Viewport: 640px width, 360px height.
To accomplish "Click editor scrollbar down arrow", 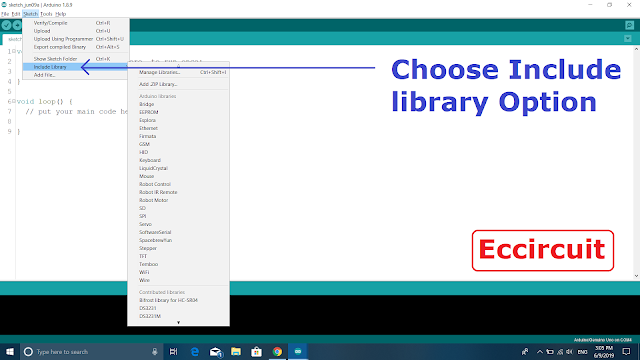I will click(x=636, y=276).
